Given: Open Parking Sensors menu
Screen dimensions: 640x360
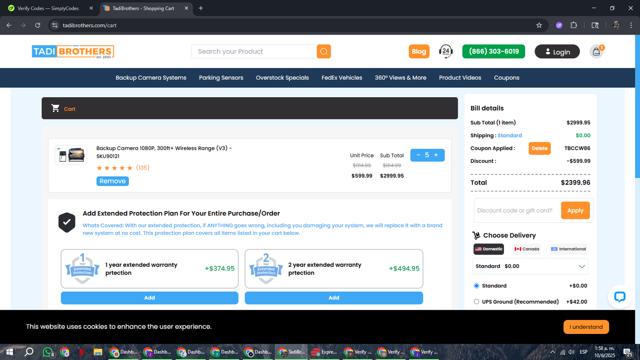Looking at the screenshot, I should (x=221, y=78).
